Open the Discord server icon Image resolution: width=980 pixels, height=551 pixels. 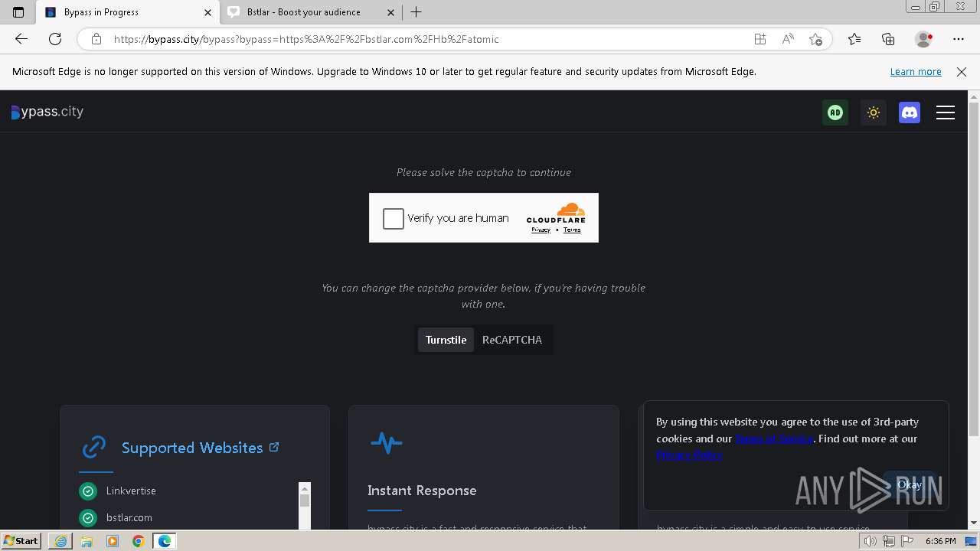910,112
